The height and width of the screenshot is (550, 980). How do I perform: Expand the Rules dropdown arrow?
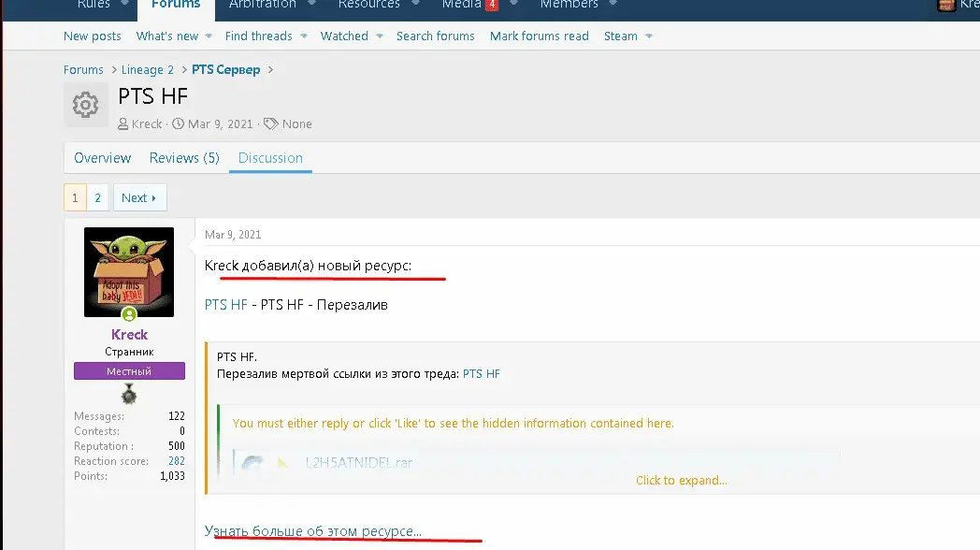pyautogui.click(x=124, y=4)
